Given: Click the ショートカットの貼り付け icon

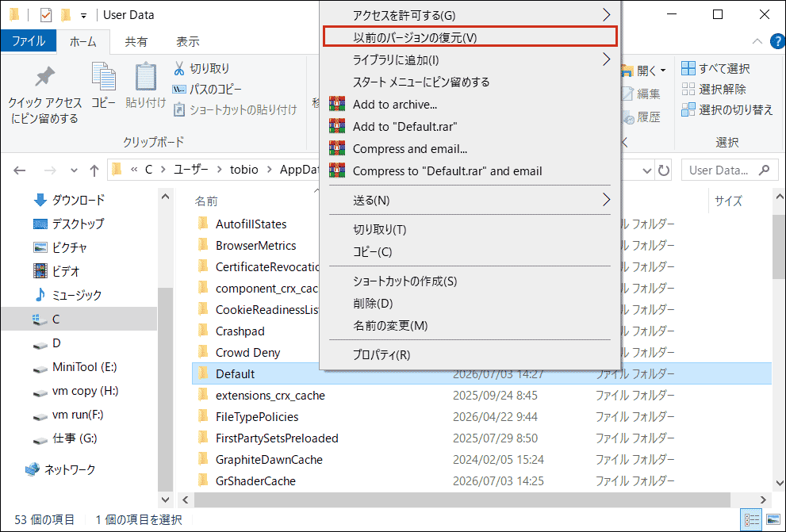Looking at the screenshot, I should tap(179, 109).
